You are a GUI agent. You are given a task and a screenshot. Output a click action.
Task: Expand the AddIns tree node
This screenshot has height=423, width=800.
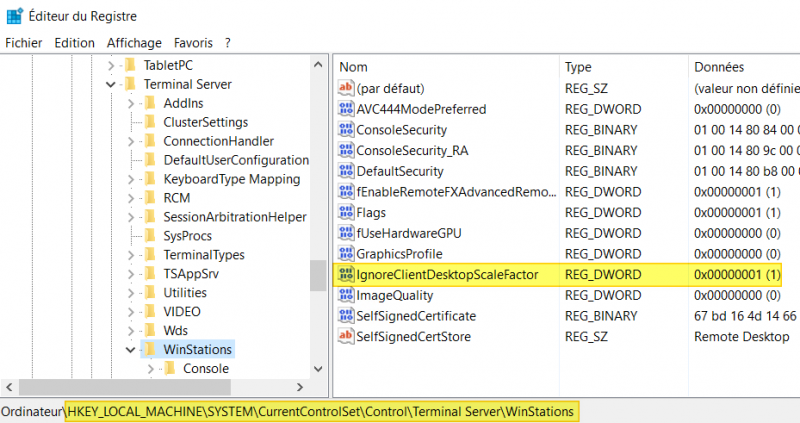pyautogui.click(x=131, y=104)
